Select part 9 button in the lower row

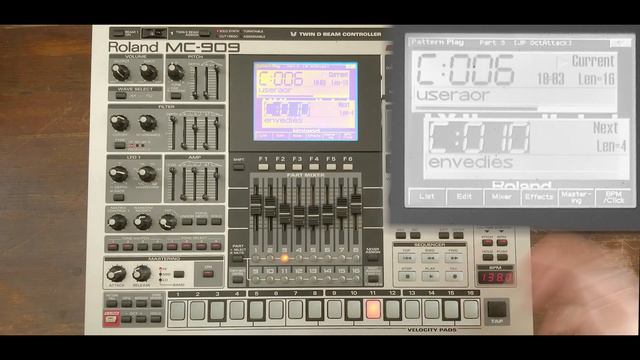(256, 279)
